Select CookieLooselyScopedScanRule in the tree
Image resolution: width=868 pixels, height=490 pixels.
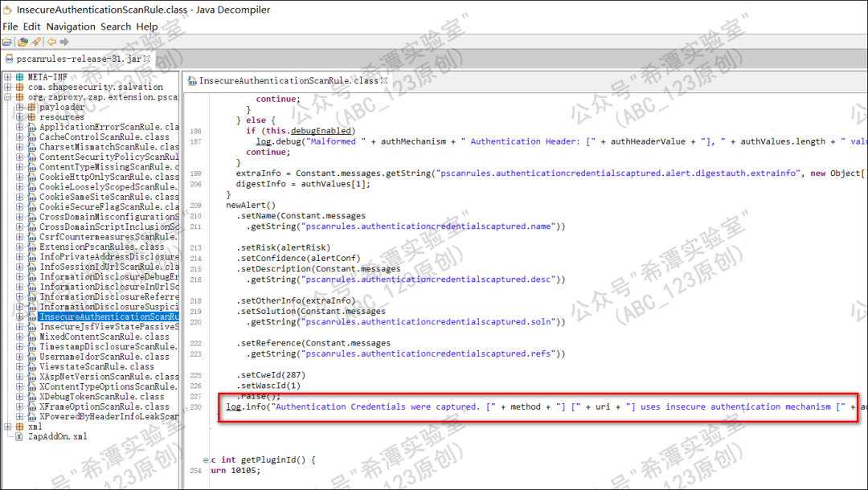coord(108,186)
